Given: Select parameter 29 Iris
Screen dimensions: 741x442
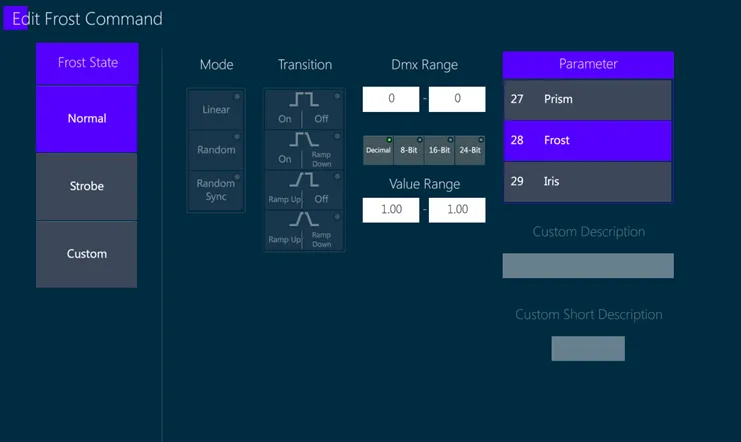Looking at the screenshot, I should coord(587,182).
